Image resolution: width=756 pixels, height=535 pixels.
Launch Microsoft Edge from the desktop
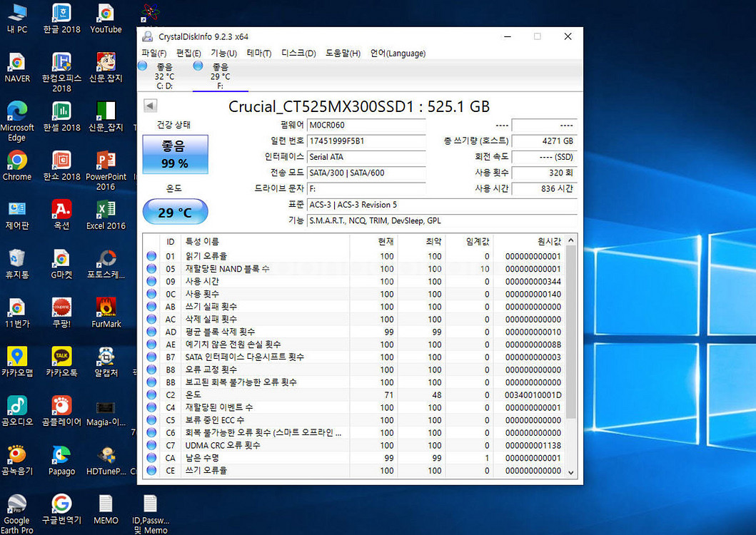point(17,121)
